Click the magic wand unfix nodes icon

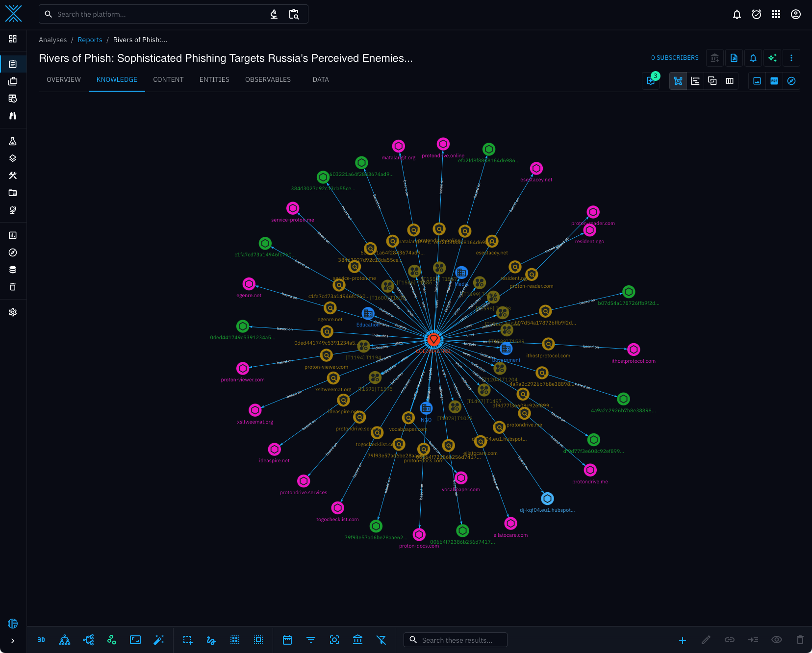click(x=159, y=640)
